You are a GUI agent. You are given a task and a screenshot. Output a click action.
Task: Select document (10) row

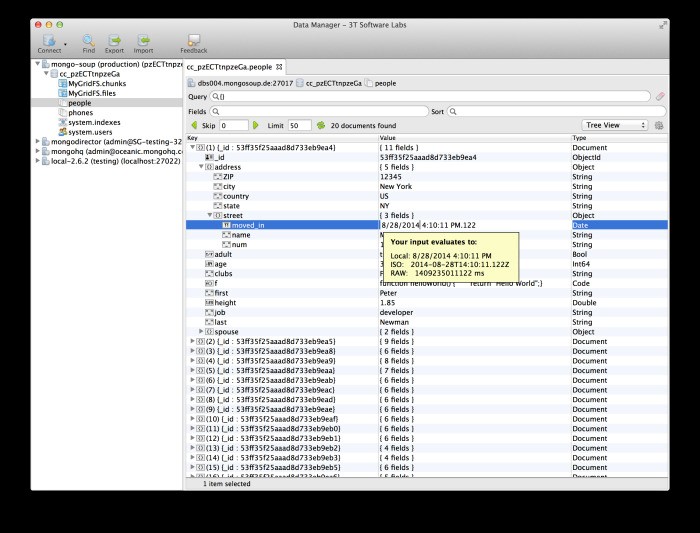click(427, 419)
